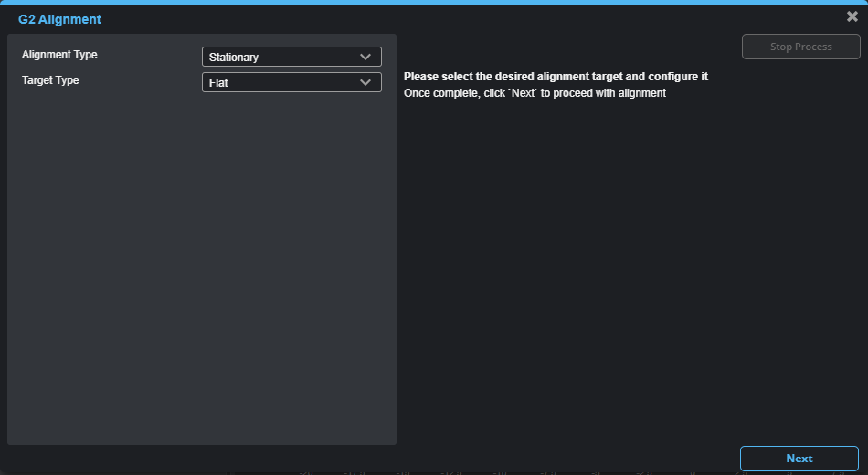Click empty space in the left settings panel
868x475 pixels.
201,274
